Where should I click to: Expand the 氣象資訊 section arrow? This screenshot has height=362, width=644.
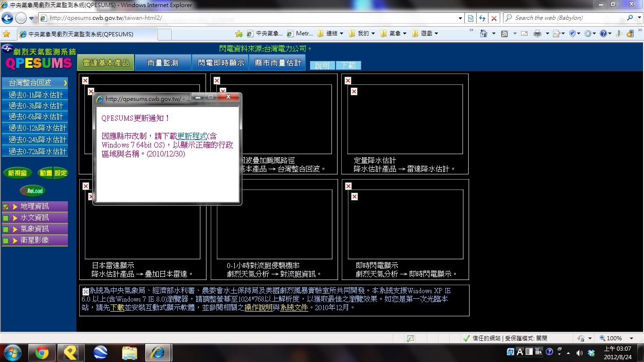[15, 229]
